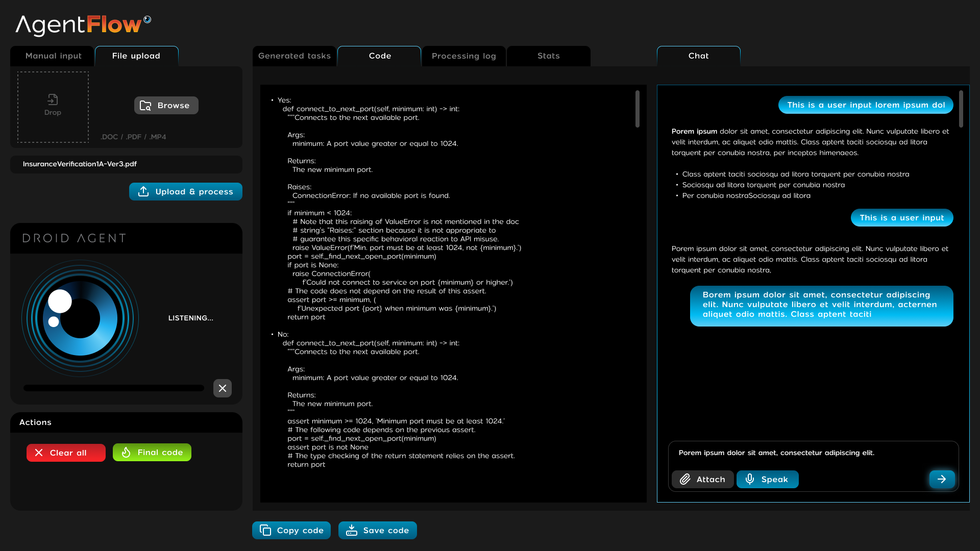Select the Chat tab
This screenshot has height=551, width=980.
699,56
